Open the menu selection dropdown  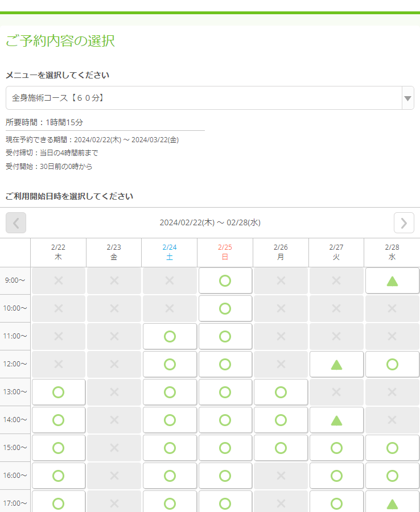[204, 98]
